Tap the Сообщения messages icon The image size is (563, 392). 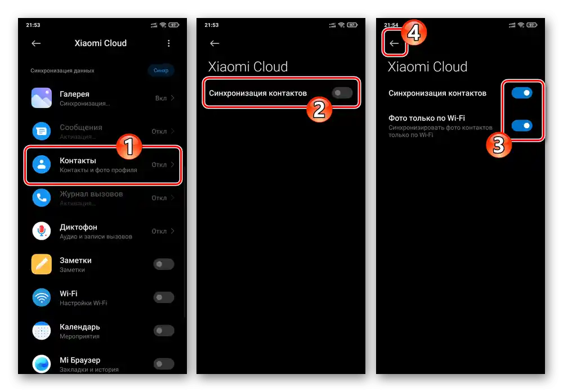pos(42,131)
